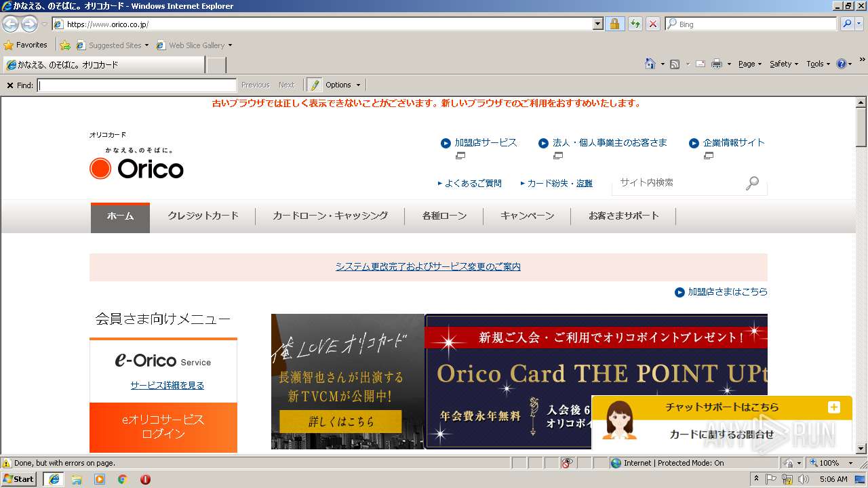Click the volume speaker tray icon
Viewport: 868px width, 488px height.
tap(803, 479)
